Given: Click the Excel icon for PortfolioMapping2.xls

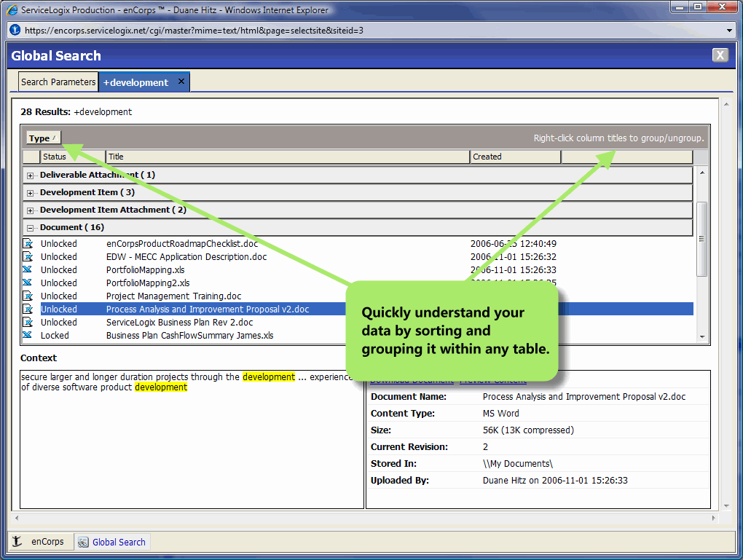Looking at the screenshot, I should click(x=28, y=283).
